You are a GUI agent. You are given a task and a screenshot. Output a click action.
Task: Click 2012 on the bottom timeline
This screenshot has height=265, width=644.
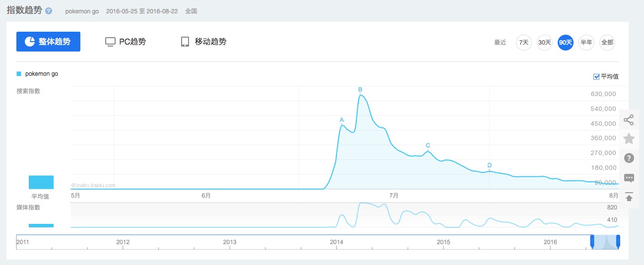click(123, 242)
